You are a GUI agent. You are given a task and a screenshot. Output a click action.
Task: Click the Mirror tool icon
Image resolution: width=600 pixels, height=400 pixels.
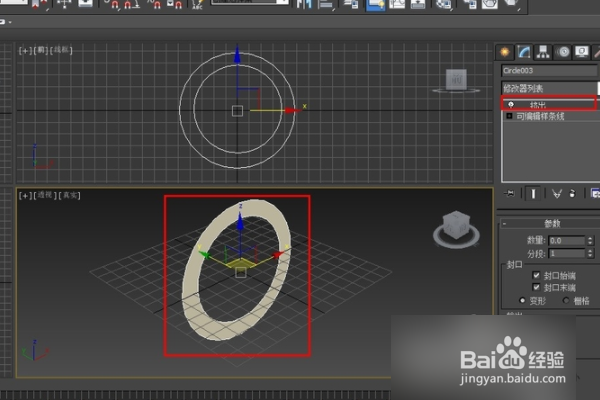[305, 4]
